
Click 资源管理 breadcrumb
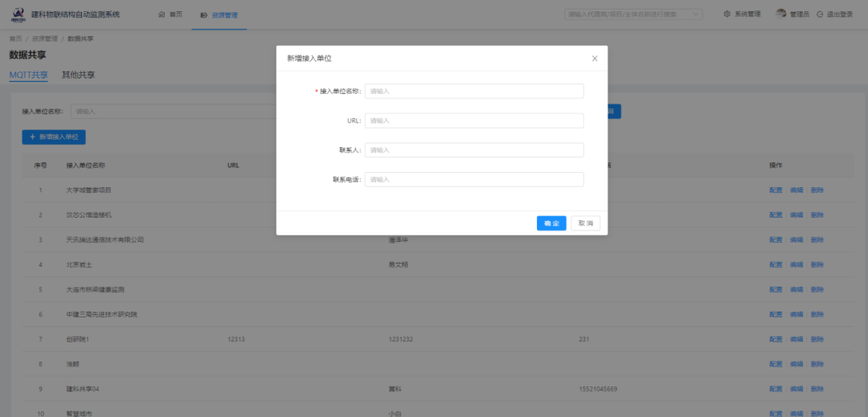point(45,39)
